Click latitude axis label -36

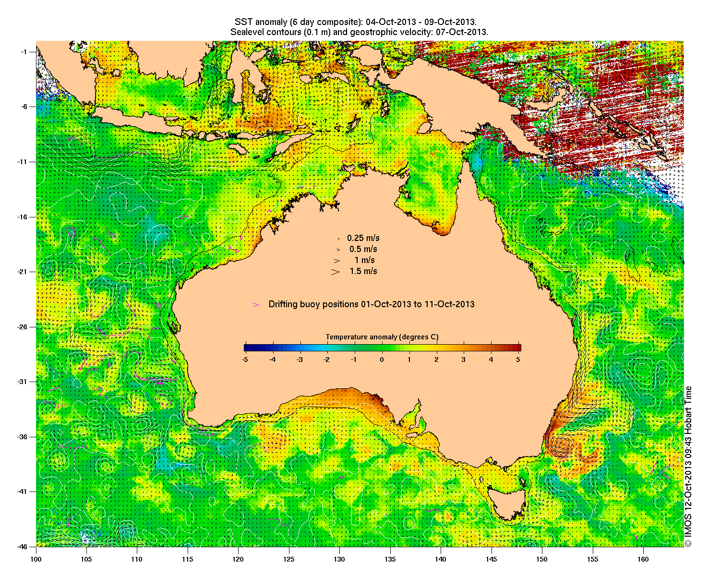[23, 437]
